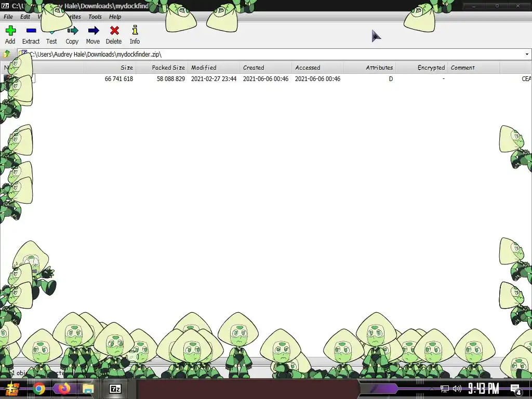Close the 7-Zip window
532x399 pixels.
tap(518, 6)
